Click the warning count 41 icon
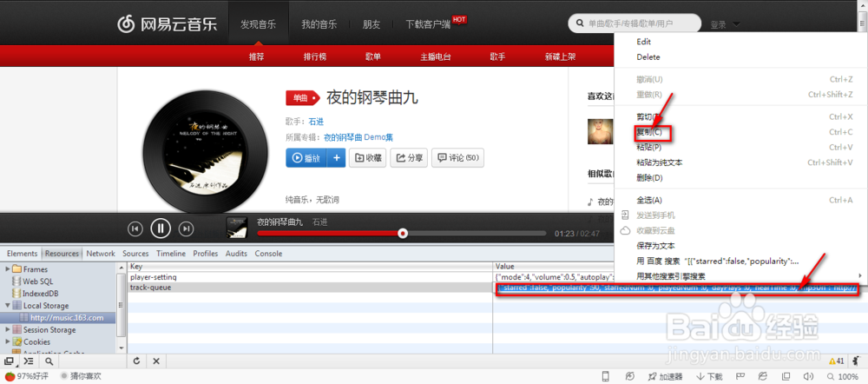This screenshot has width=868, height=384. (836, 361)
